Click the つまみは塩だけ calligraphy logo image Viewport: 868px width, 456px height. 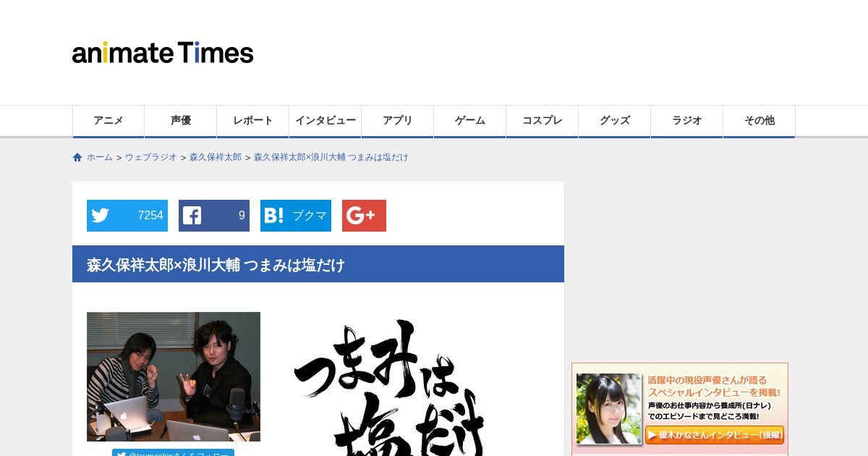click(x=391, y=387)
